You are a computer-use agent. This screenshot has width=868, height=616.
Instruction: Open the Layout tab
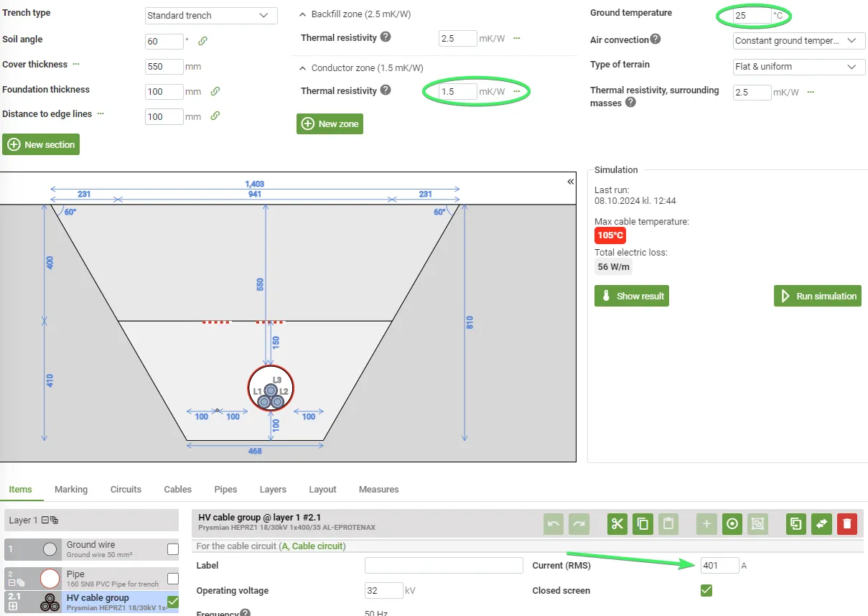tap(322, 490)
